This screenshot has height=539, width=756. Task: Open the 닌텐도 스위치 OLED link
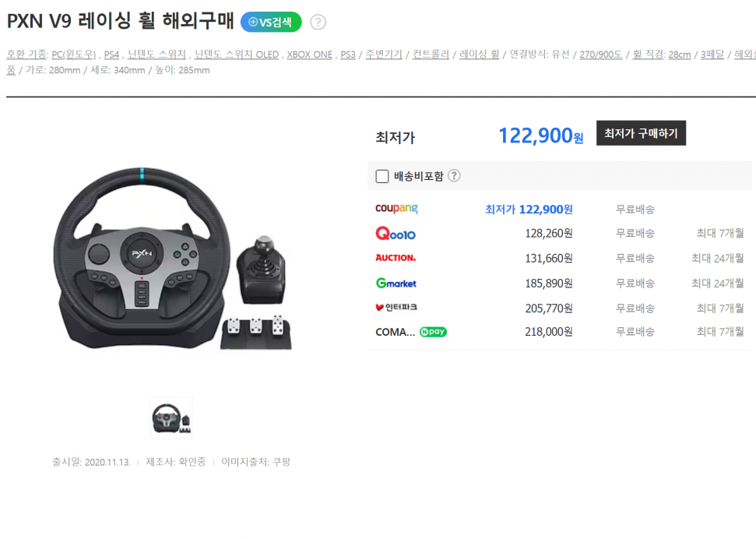pos(237,55)
